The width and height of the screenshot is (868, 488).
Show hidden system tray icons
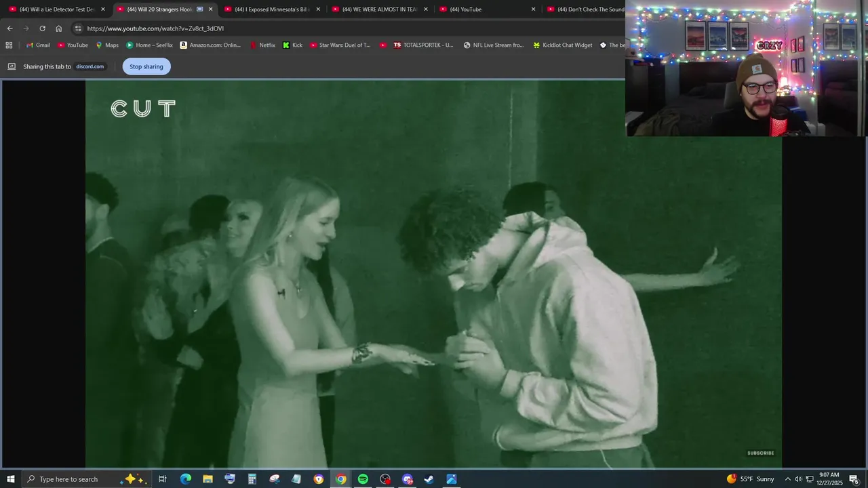pos(787,479)
